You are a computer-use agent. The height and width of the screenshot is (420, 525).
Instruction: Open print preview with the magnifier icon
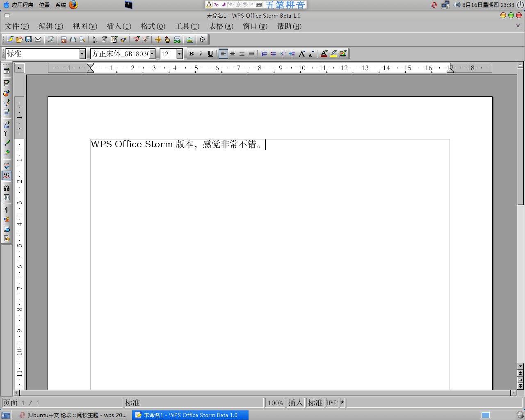pyautogui.click(x=82, y=39)
